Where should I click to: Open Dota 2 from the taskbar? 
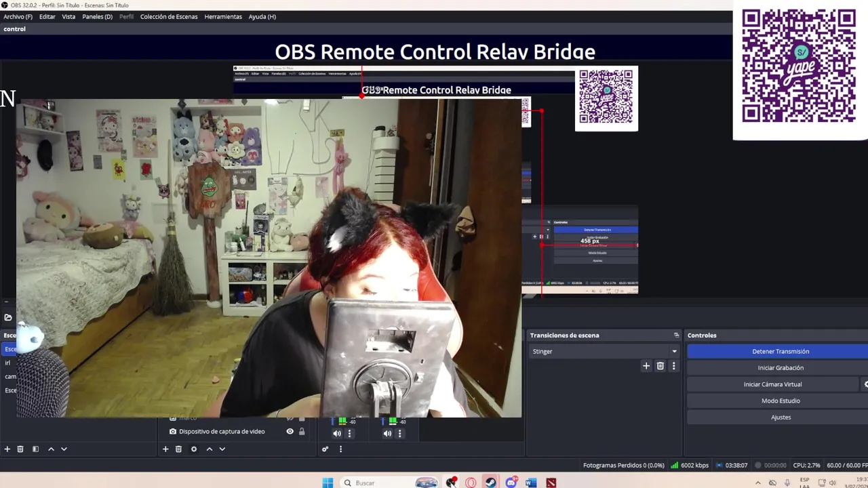[551, 483]
